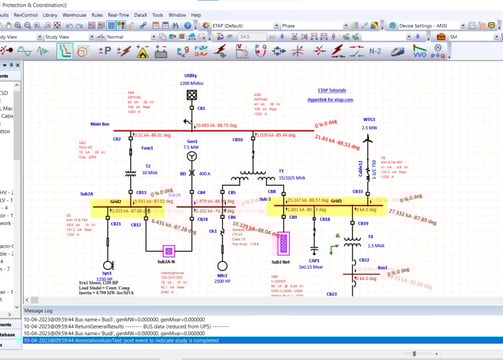Viewport: 503px width, 360px height.
Task: Toggle the auto-hide pin on side panel
Action: pos(11,65)
